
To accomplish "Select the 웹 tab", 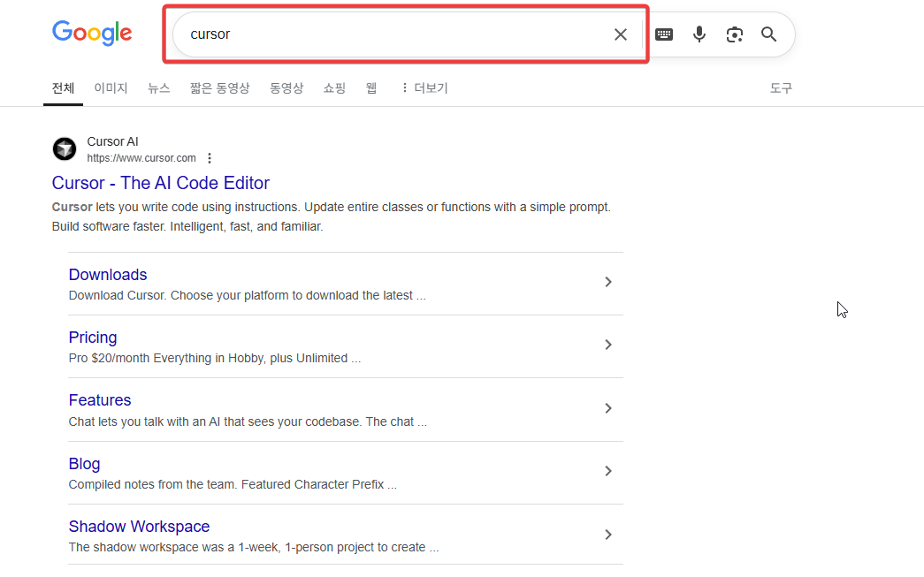I will pyautogui.click(x=371, y=88).
